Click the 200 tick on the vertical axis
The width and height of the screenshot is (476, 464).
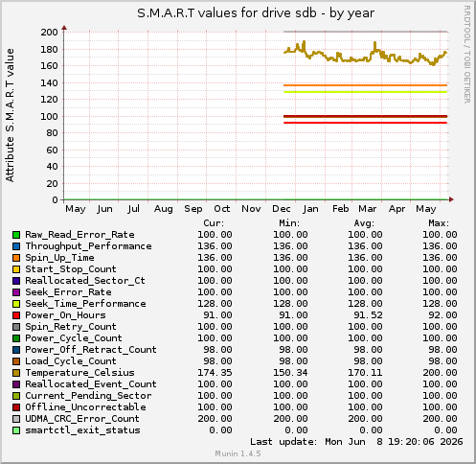click(x=49, y=33)
